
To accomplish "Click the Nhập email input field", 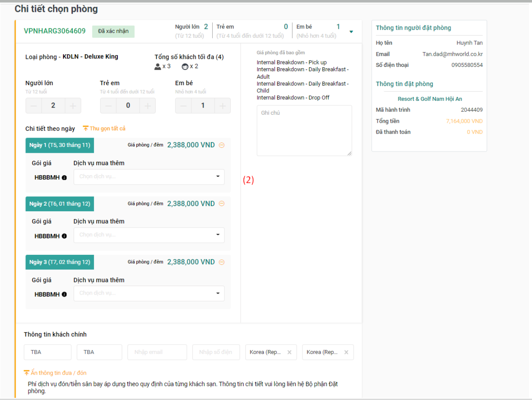I will point(157,352).
